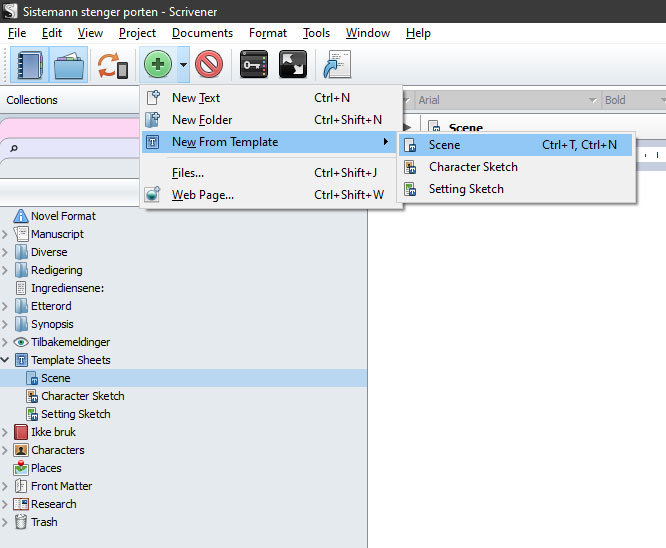Expand the Redigering folder chevron
666x548 pixels.
pos(5,270)
